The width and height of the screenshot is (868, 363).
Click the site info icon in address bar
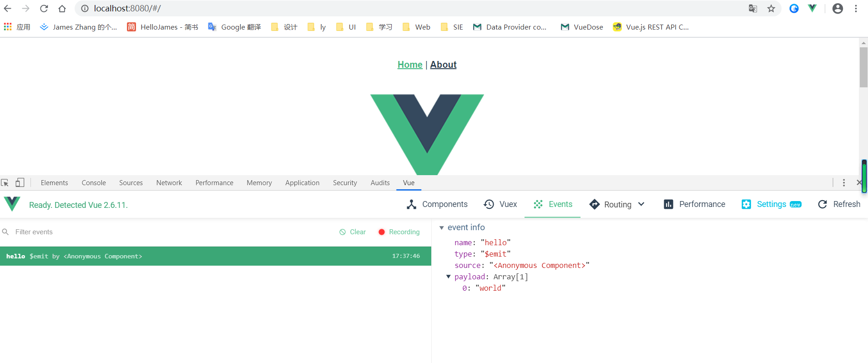pos(85,8)
